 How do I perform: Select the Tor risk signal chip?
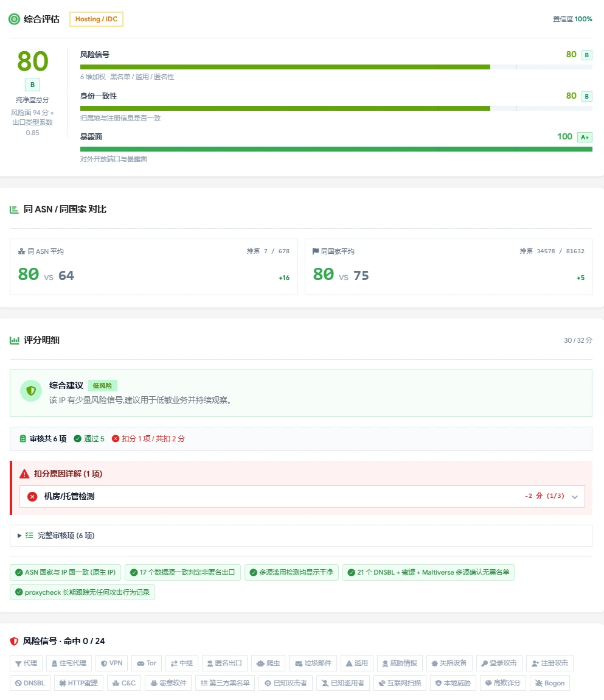147,663
